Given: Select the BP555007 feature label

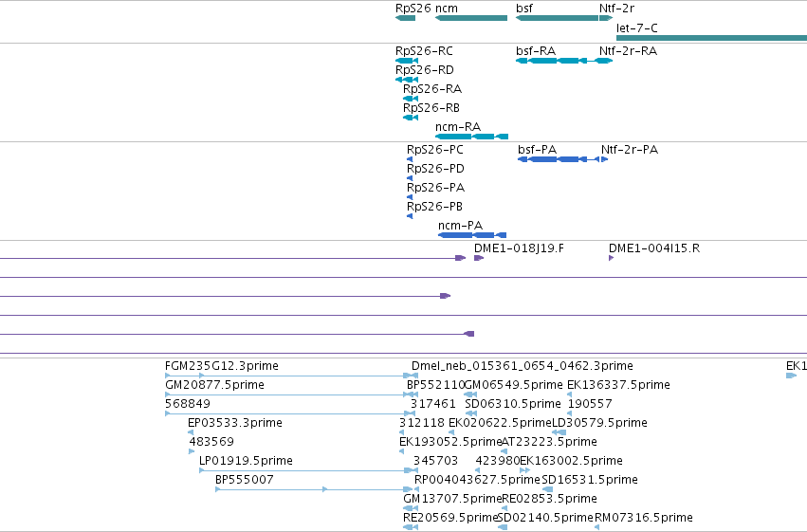Looking at the screenshot, I should coord(245,480).
